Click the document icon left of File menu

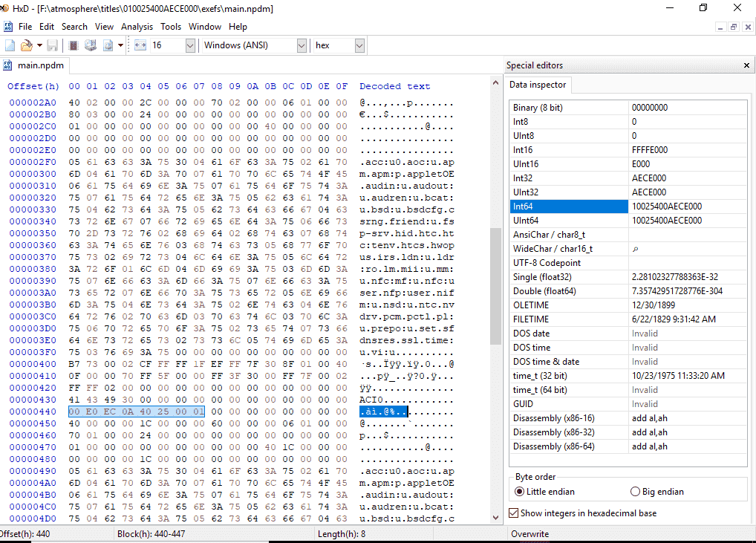pyautogui.click(x=8, y=27)
